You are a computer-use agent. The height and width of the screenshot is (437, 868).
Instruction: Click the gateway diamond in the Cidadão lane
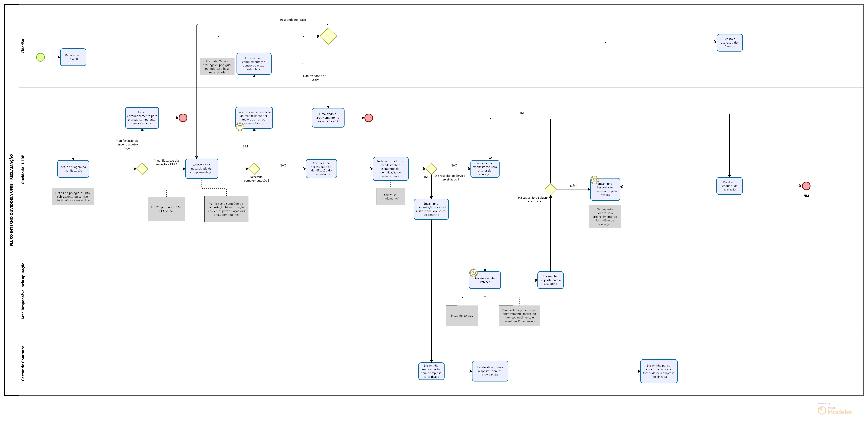click(328, 36)
